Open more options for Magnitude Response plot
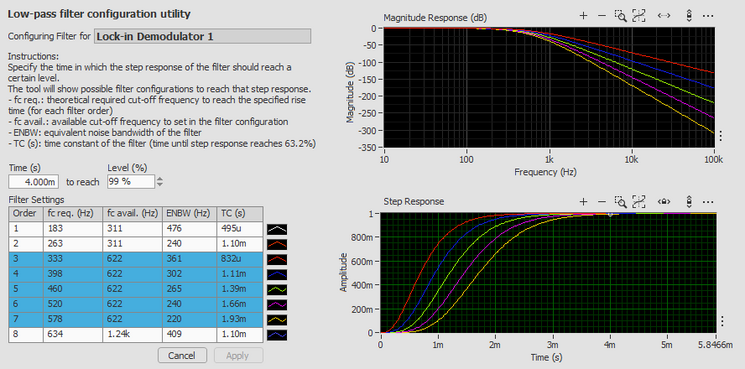 [708, 16]
